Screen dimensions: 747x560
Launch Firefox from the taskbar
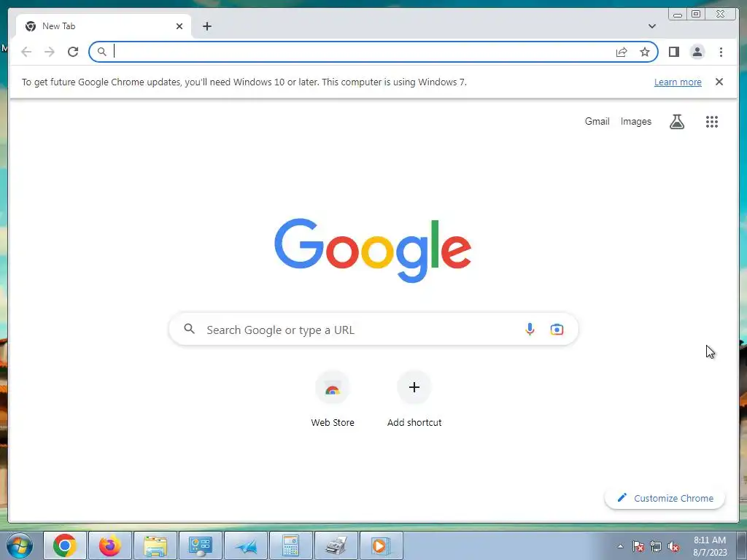[109, 545]
